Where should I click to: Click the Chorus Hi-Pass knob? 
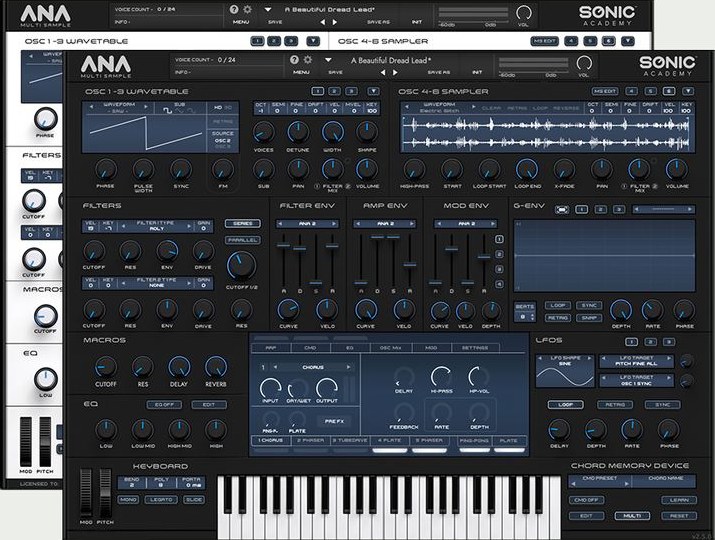(x=441, y=378)
